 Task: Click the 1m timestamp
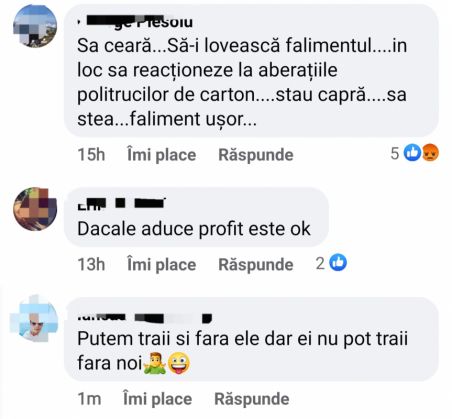click(89, 399)
